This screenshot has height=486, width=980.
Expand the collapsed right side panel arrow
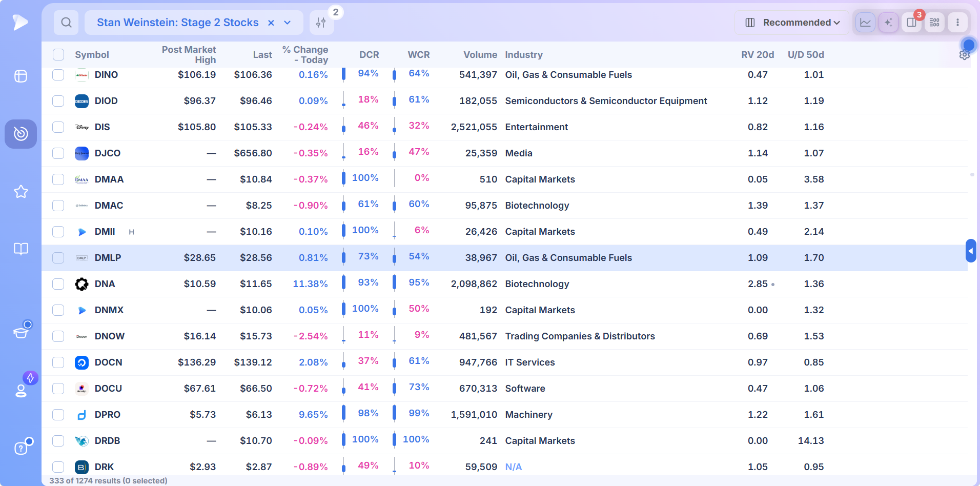tap(971, 251)
